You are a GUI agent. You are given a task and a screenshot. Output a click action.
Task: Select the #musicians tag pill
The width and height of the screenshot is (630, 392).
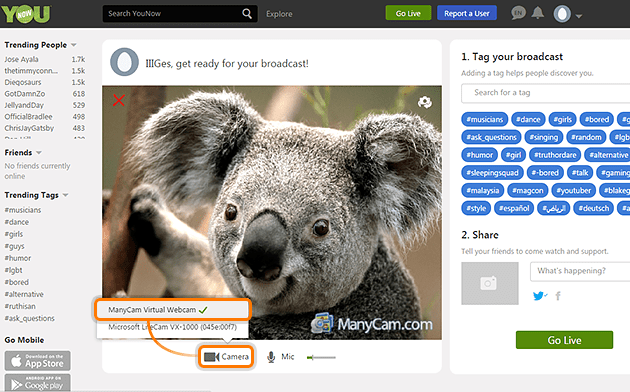(x=485, y=119)
